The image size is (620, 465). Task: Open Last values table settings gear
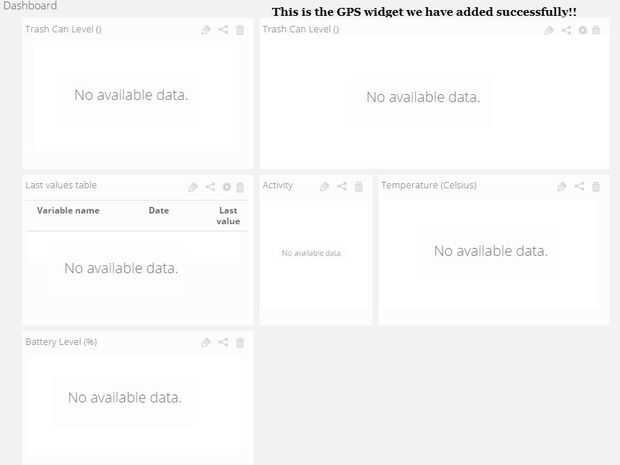pyautogui.click(x=226, y=187)
